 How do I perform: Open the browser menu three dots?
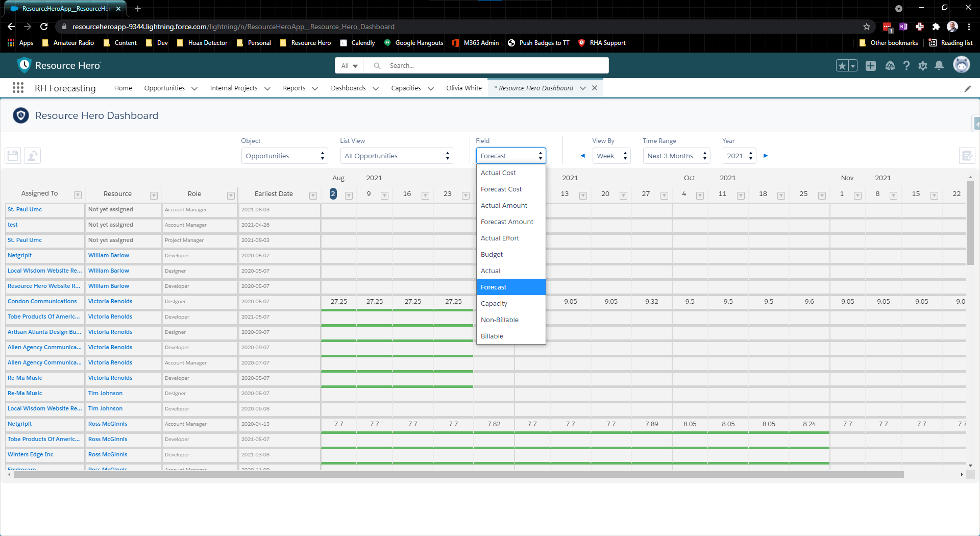point(969,27)
